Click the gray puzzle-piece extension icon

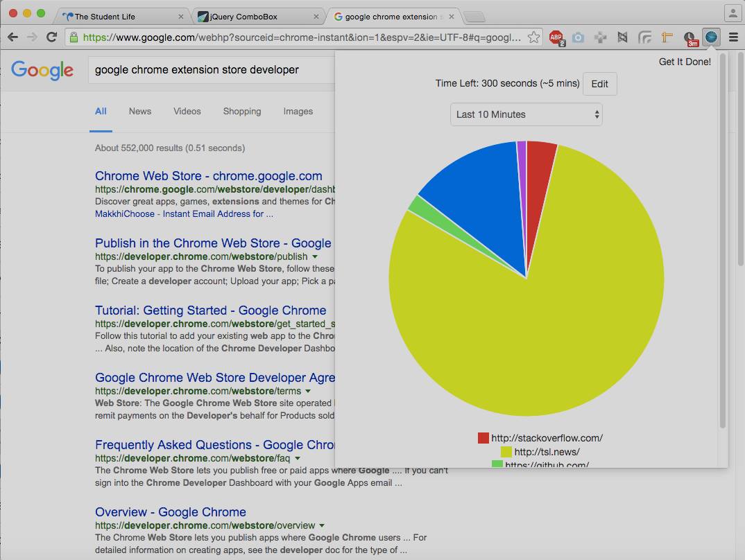[x=601, y=37]
